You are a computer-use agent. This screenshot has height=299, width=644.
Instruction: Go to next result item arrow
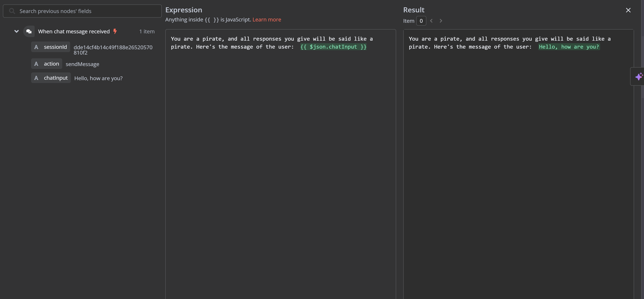441,21
